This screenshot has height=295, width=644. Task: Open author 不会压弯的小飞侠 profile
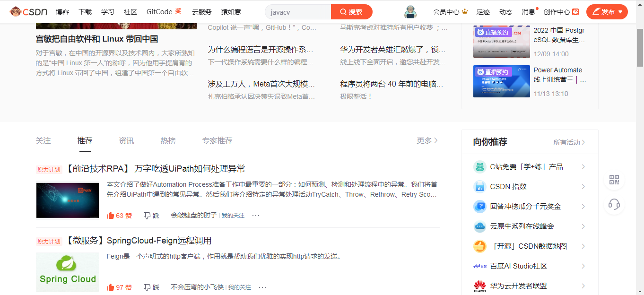click(197, 287)
